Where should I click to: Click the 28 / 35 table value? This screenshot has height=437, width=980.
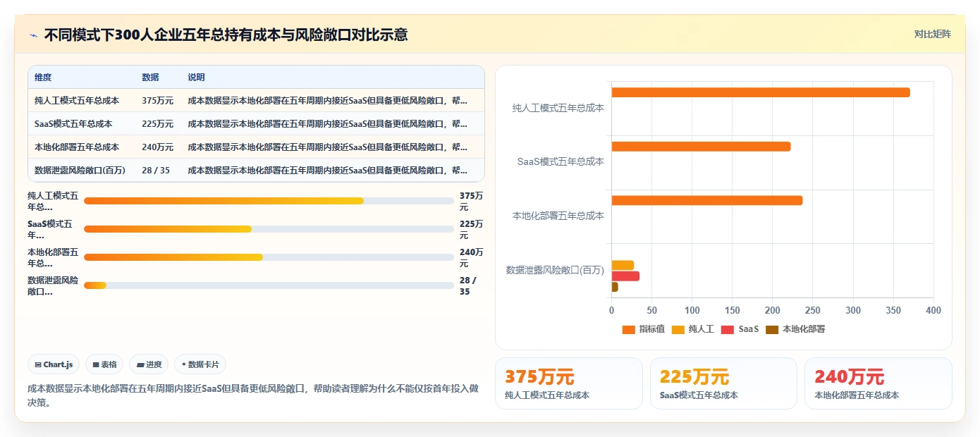click(x=156, y=170)
